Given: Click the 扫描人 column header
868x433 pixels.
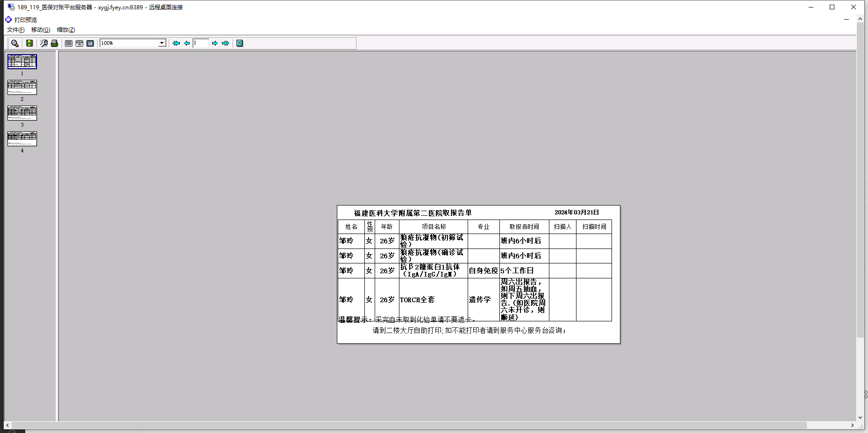Looking at the screenshot, I should tap(562, 227).
